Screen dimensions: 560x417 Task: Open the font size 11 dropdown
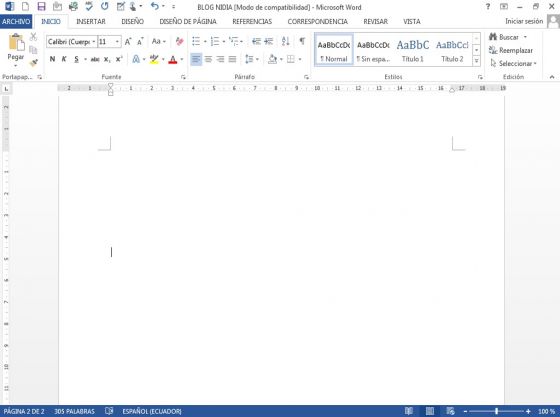coord(117,42)
